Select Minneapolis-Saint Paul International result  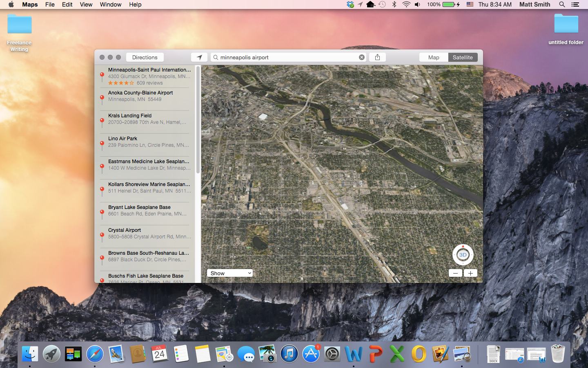tap(145, 76)
